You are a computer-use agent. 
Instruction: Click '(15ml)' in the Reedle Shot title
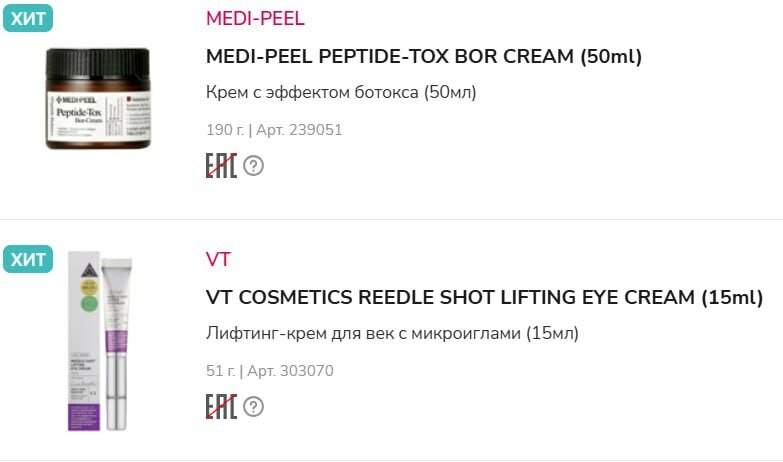pyautogui.click(x=732, y=297)
